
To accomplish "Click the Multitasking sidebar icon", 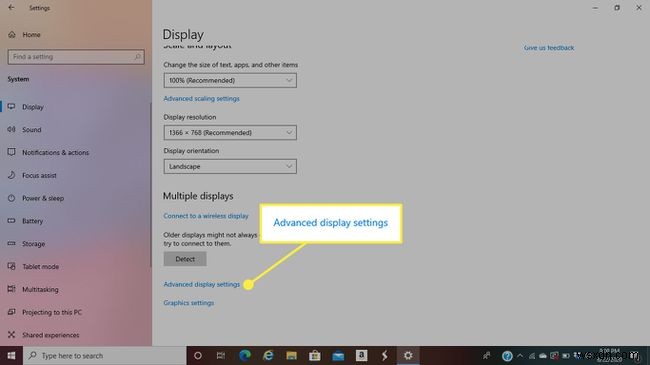I will (12, 289).
